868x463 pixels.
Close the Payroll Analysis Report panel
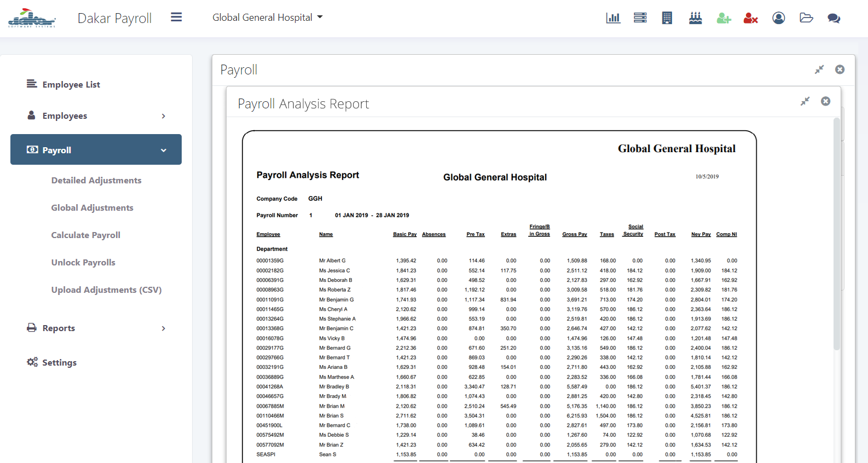click(x=826, y=101)
